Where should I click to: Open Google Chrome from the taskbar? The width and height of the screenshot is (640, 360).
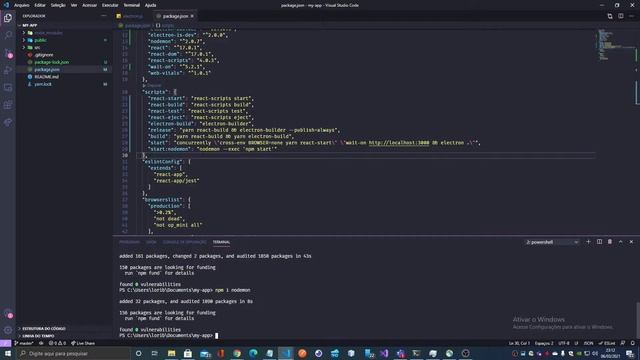coord(237,353)
